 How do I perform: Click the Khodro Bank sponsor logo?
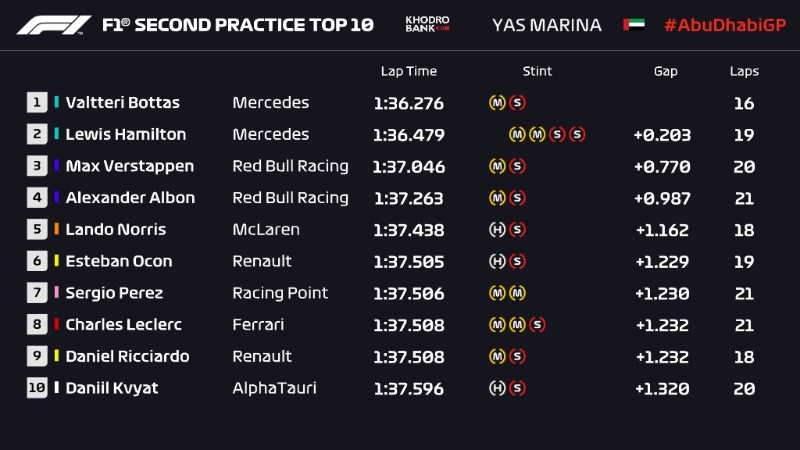(x=427, y=24)
